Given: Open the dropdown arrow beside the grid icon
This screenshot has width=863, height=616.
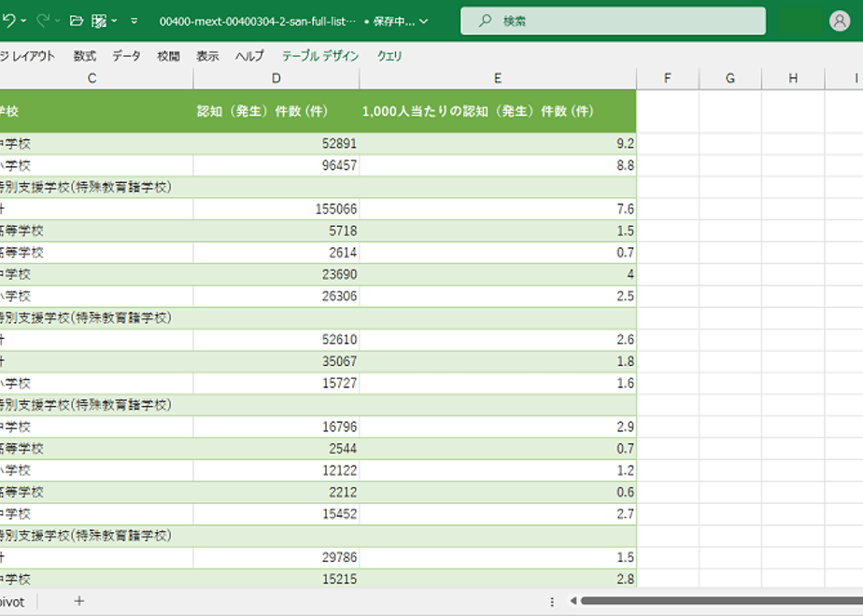Looking at the screenshot, I should (x=114, y=21).
